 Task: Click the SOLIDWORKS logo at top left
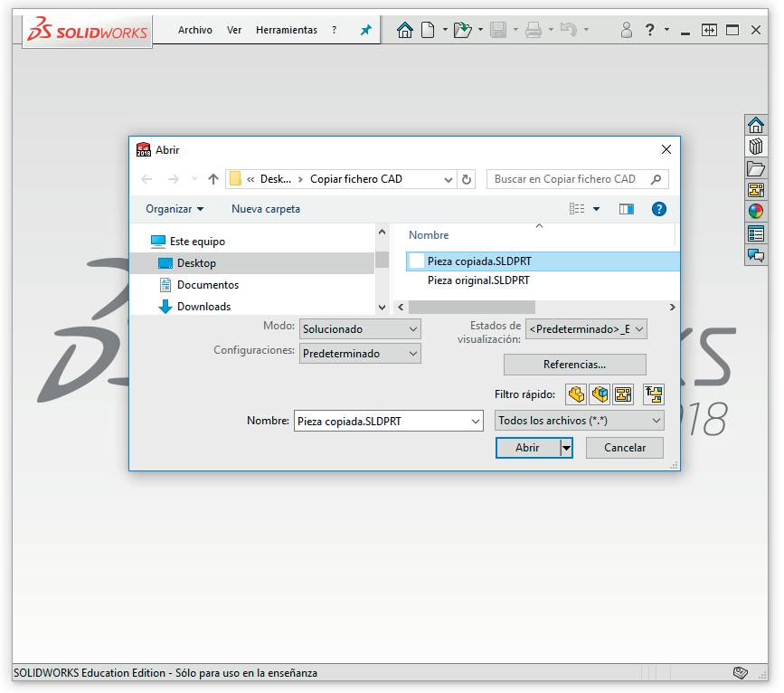click(x=88, y=30)
